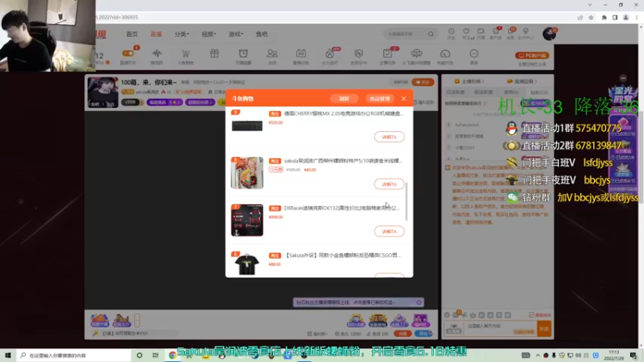The height and width of the screenshot is (362, 644).
Task: Open the start-streaming camera icon in header
Action: click(x=481, y=31)
